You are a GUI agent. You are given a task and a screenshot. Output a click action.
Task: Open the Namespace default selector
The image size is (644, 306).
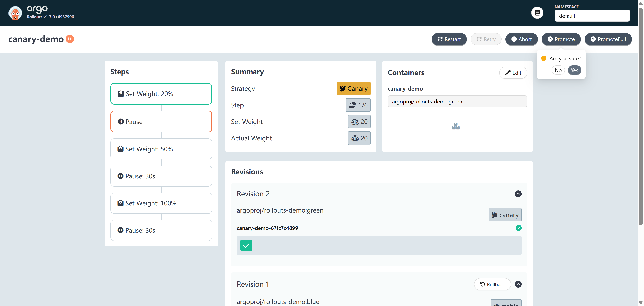[592, 16]
